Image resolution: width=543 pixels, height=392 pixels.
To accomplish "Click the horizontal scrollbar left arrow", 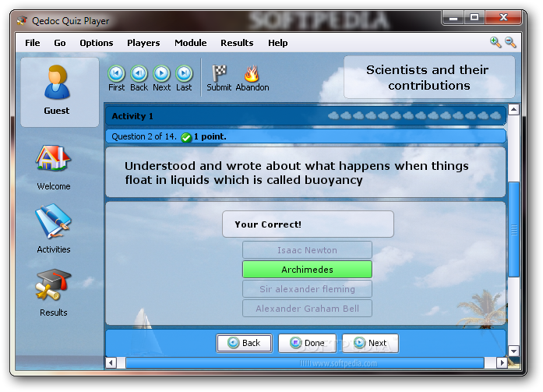I will coord(111,363).
